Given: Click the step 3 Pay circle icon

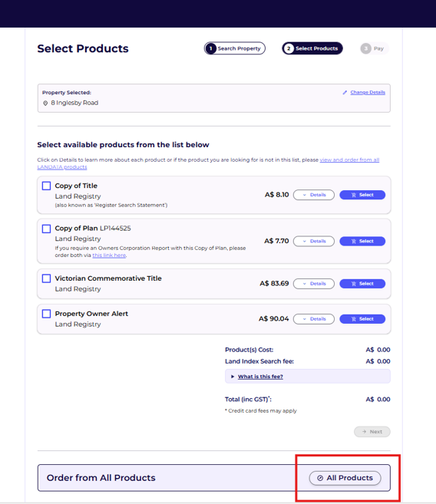Looking at the screenshot, I should tap(365, 48).
